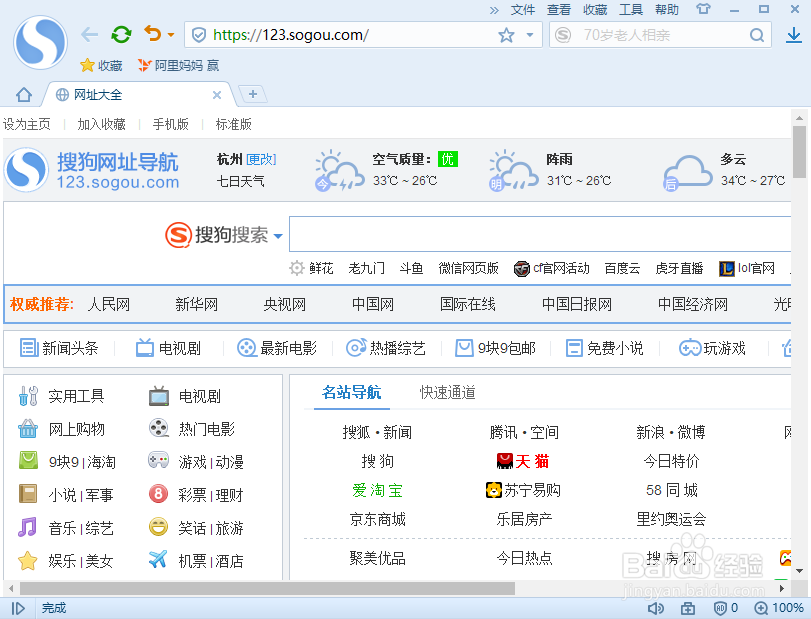Click the search magnifier in search box
Image resolution: width=811 pixels, height=619 pixels.
pyautogui.click(x=757, y=35)
